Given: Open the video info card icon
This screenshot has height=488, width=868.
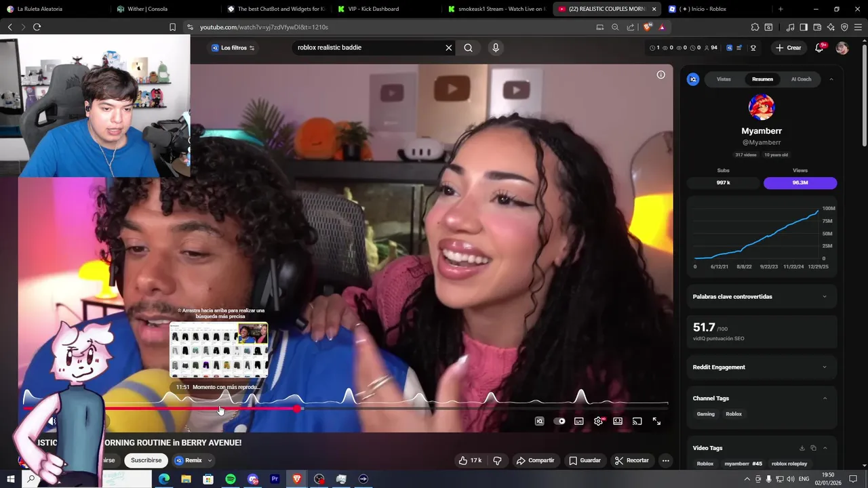Looking at the screenshot, I should (660, 75).
